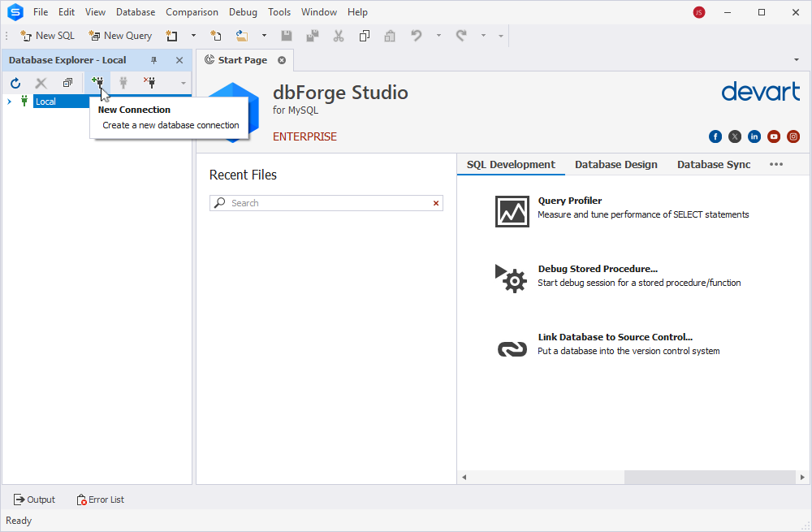This screenshot has width=812, height=532.
Task: Open the dropdown arrow beside Open File icon
Action: click(264, 36)
